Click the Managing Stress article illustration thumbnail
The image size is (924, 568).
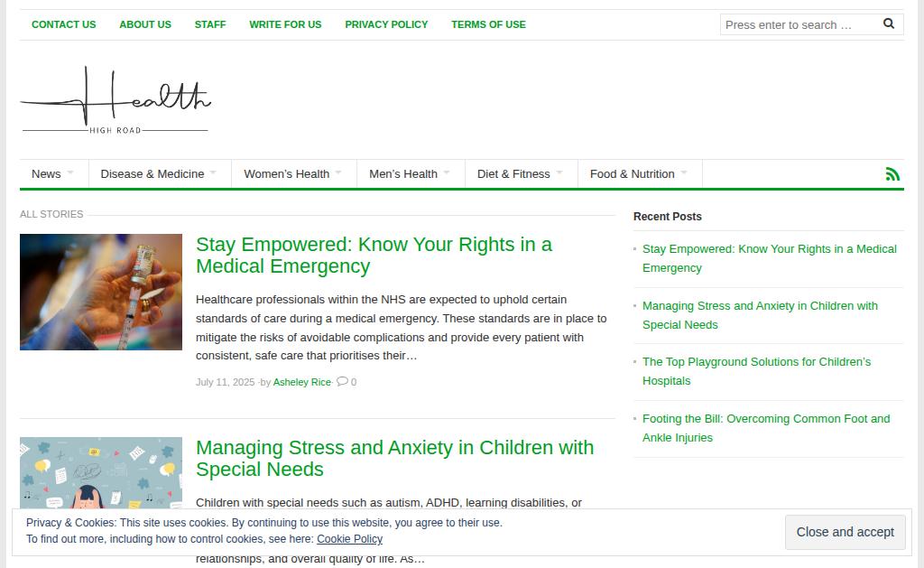click(x=101, y=472)
